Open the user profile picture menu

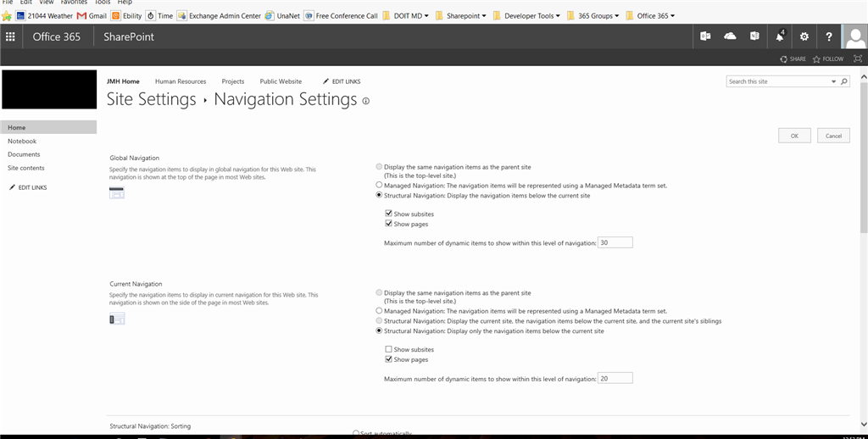pos(854,36)
